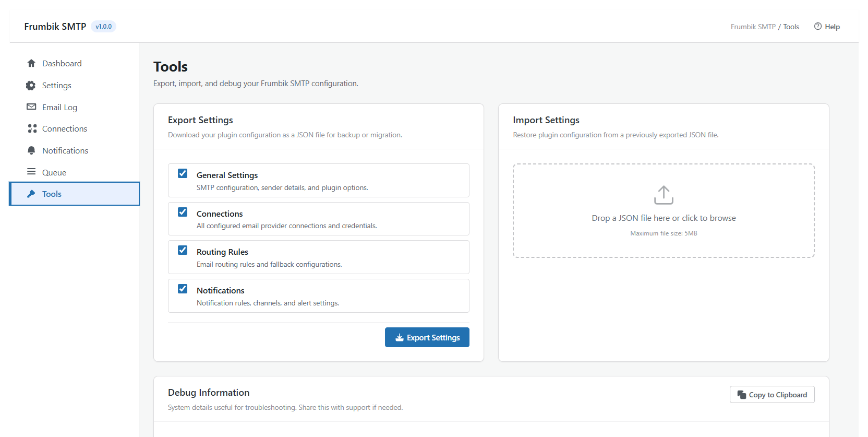
Task: Click the Queue list icon
Action: pyautogui.click(x=31, y=172)
